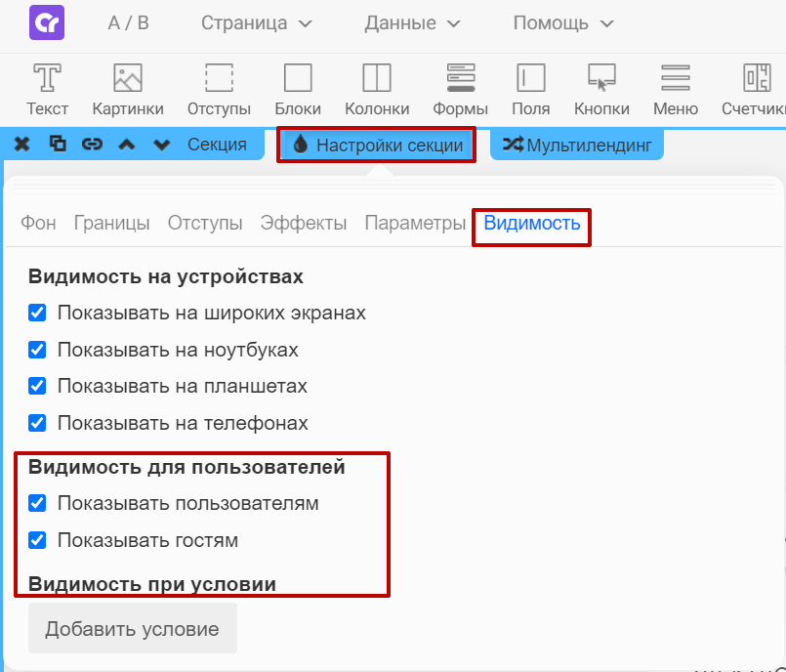Select the Кнопки tool icon
This screenshot has height=672, width=786.
601,77
